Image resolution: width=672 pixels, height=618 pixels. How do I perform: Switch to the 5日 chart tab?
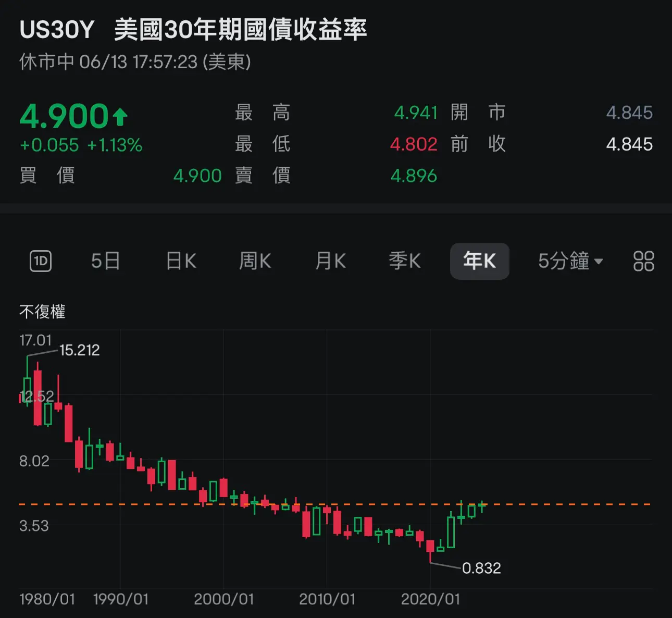pos(106,261)
